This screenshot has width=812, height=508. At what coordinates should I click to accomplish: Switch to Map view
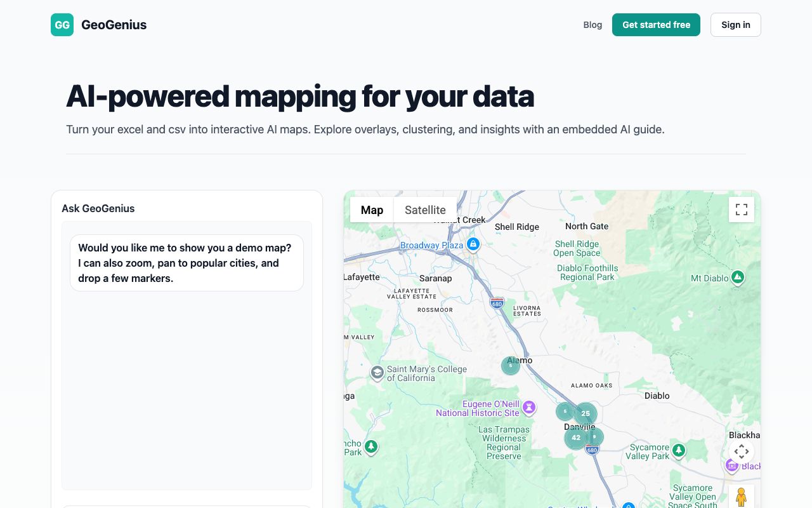(372, 210)
